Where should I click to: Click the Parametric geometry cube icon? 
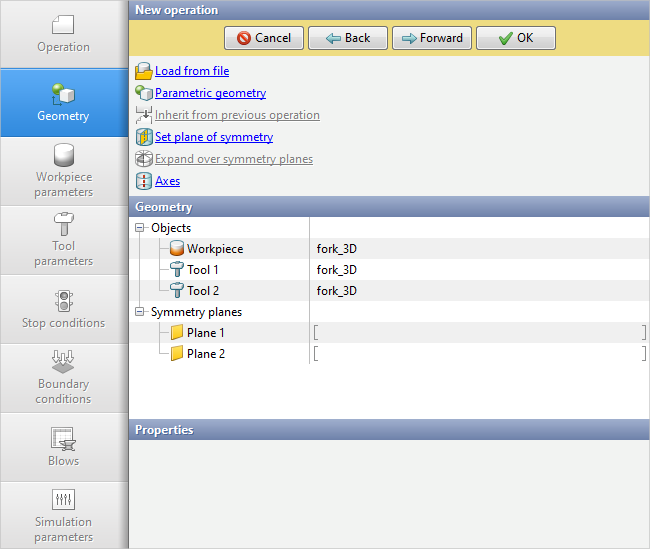143,93
